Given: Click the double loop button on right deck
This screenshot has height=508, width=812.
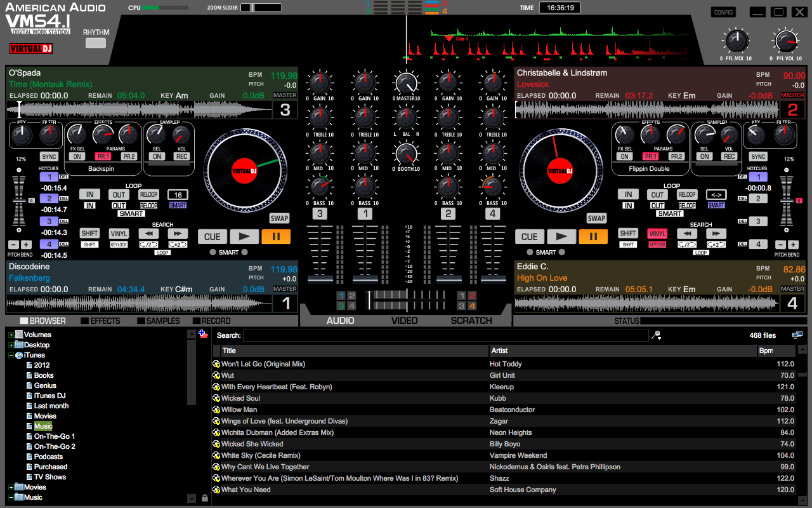Looking at the screenshot, I should tap(716, 244).
